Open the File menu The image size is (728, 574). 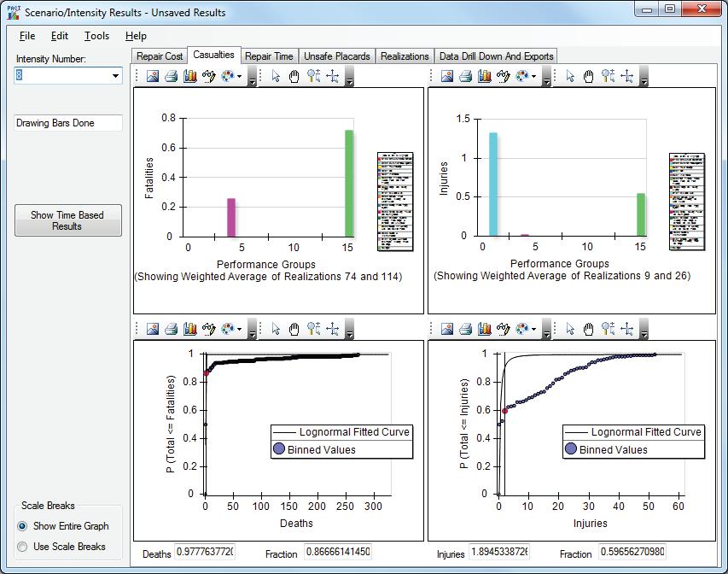click(x=27, y=36)
